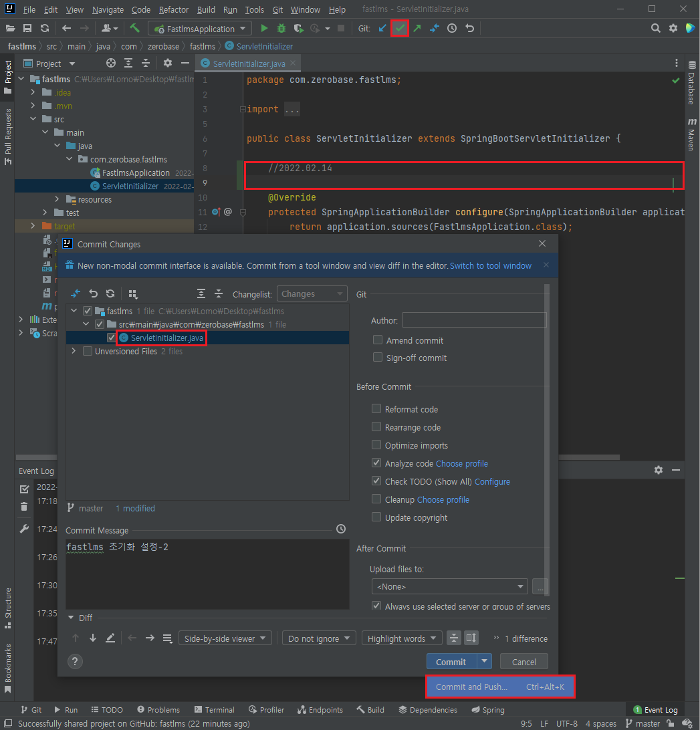Click Choose profile link for Analyze code
This screenshot has width=700, height=730.
[x=462, y=463]
